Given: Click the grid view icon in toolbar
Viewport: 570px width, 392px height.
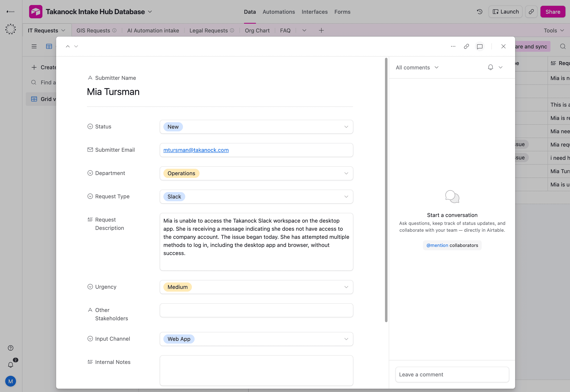Looking at the screenshot, I should 49,46.
